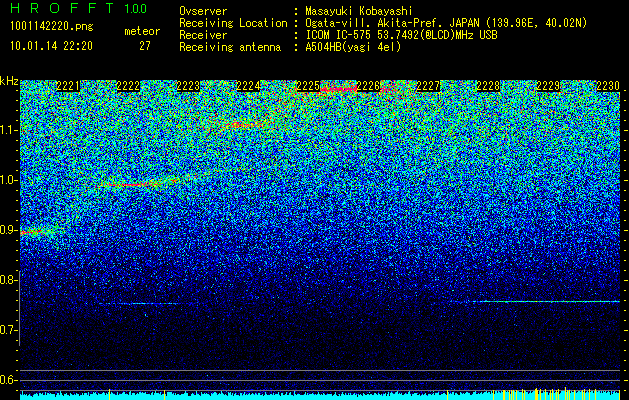Click the 2230 time marker

[608, 86]
